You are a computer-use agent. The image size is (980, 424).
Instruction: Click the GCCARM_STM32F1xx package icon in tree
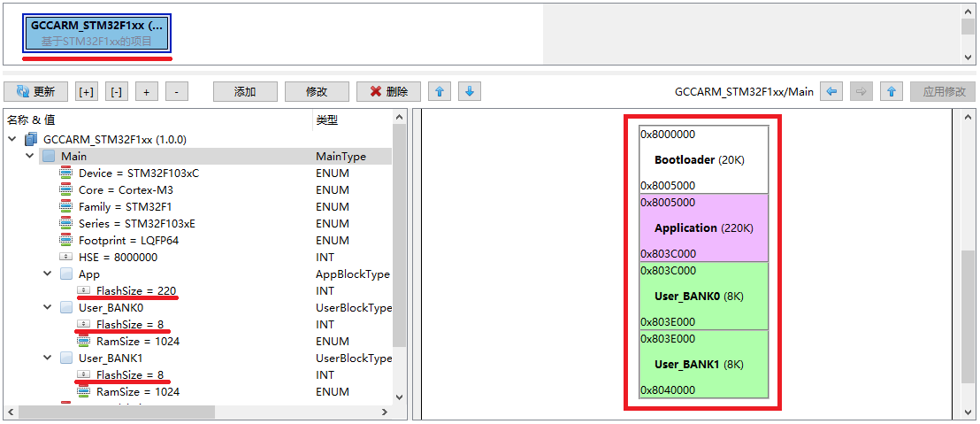[x=31, y=139]
